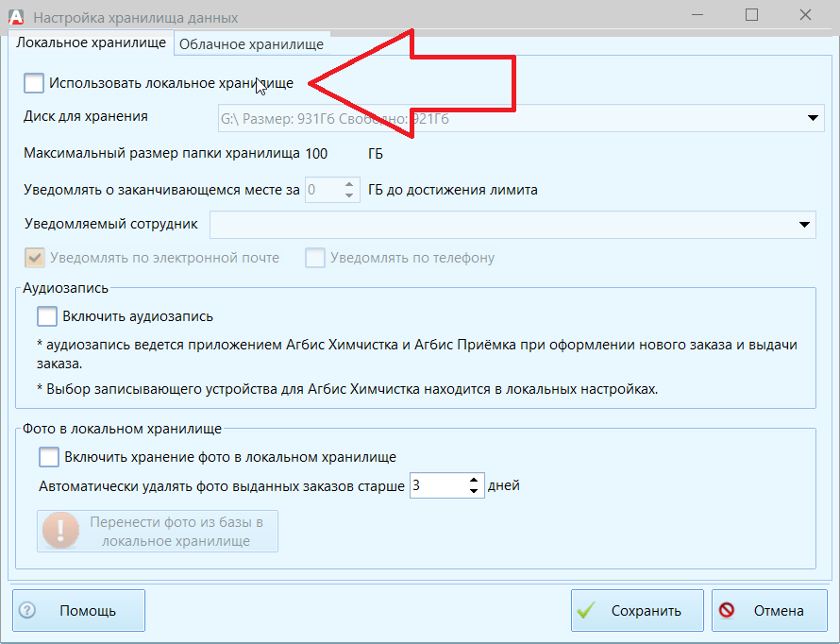The width and height of the screenshot is (840, 644).
Task: Click the maximum folder size value 100
Action: click(316, 154)
